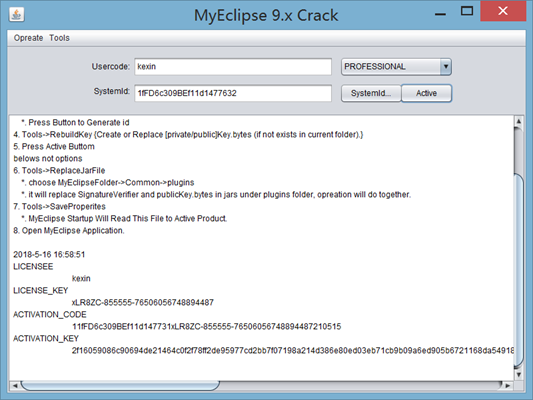Click the Usercode input field
533x400 pixels.
point(233,67)
